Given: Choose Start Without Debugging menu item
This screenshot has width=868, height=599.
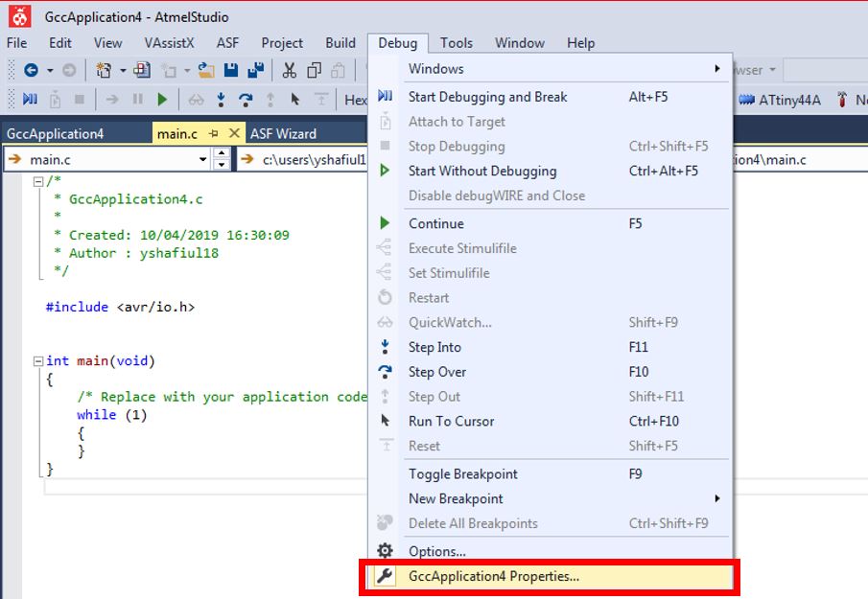Looking at the screenshot, I should (551, 171).
